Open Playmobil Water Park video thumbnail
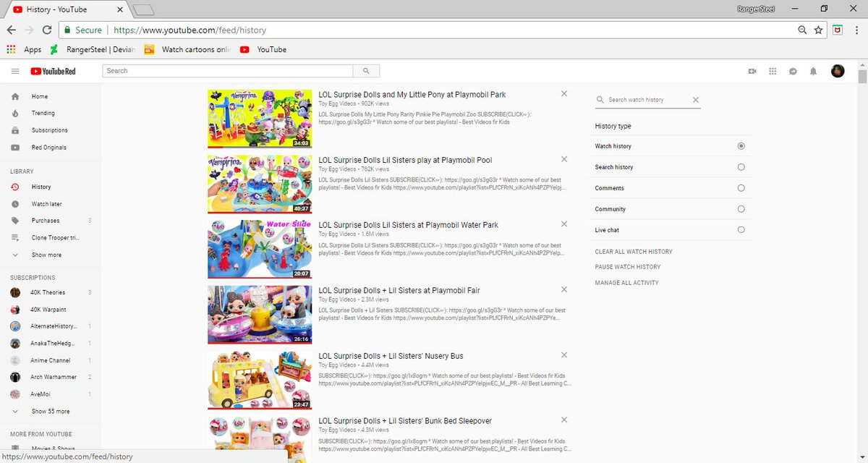 click(x=260, y=249)
